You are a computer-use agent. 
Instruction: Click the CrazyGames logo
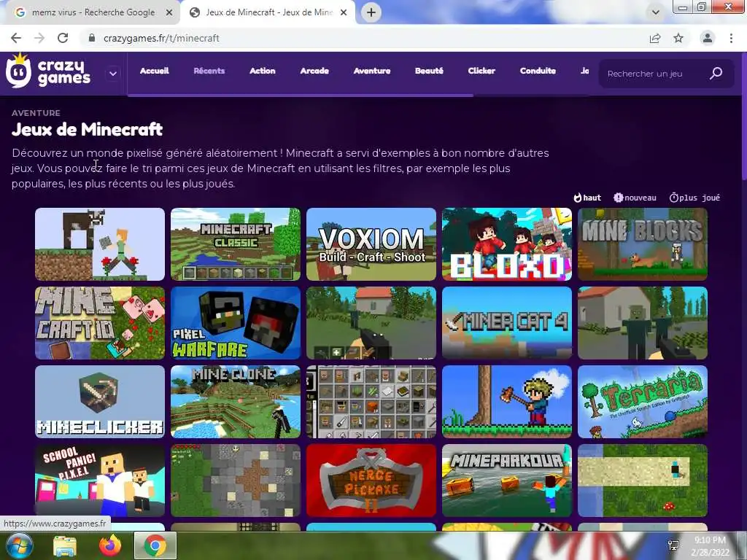tap(48, 71)
